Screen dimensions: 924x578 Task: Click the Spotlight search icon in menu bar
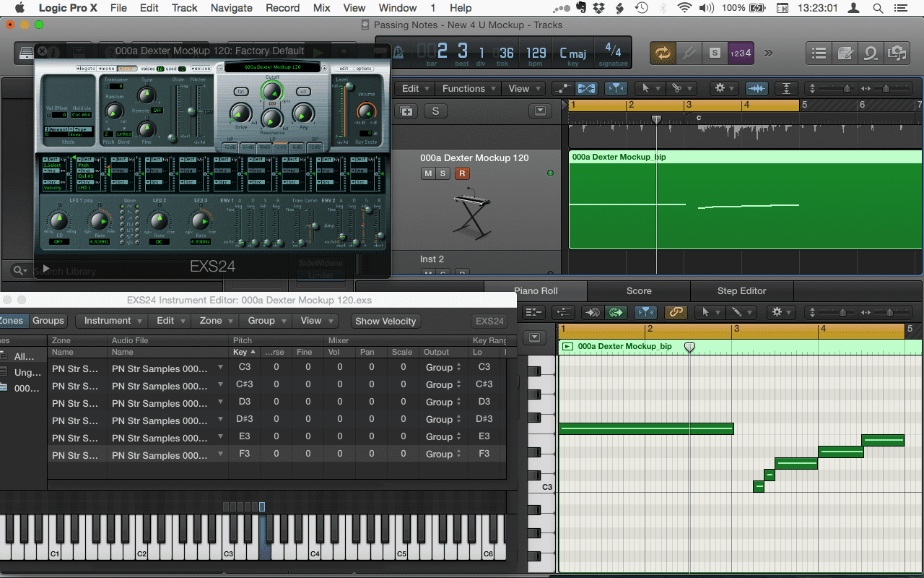[x=878, y=8]
